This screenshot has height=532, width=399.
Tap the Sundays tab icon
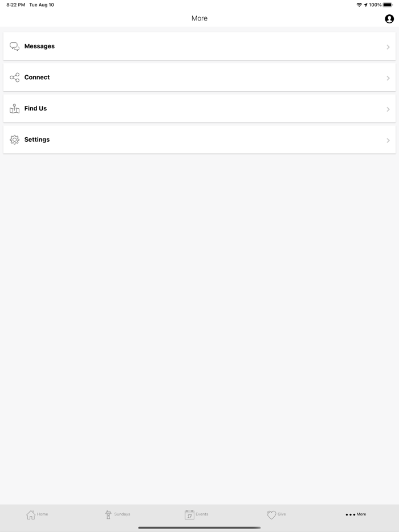(x=108, y=514)
